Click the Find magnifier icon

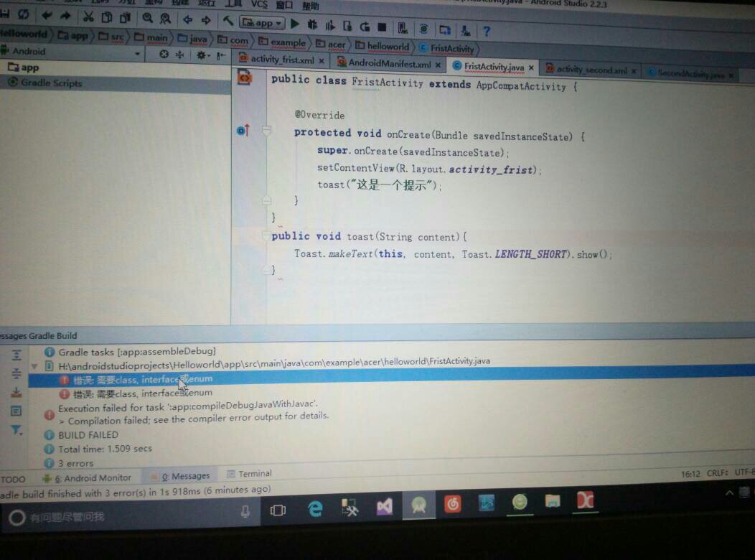pos(147,18)
